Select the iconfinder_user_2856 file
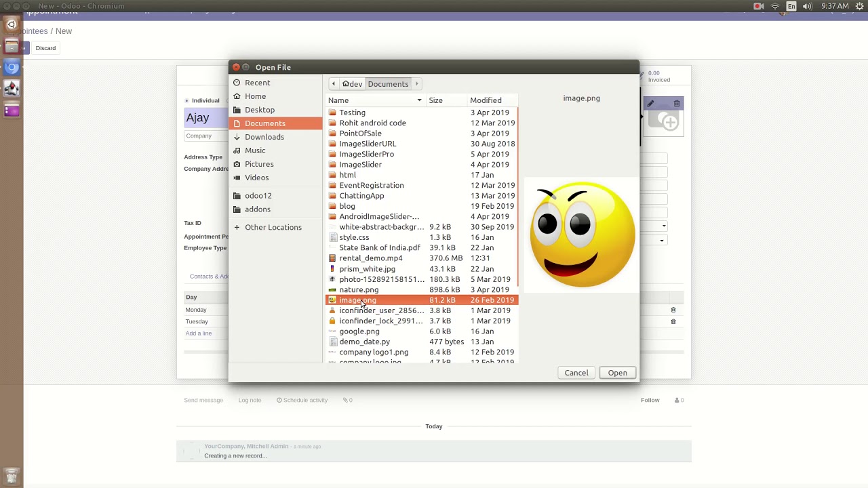The height and width of the screenshot is (488, 868). pyautogui.click(x=421, y=310)
